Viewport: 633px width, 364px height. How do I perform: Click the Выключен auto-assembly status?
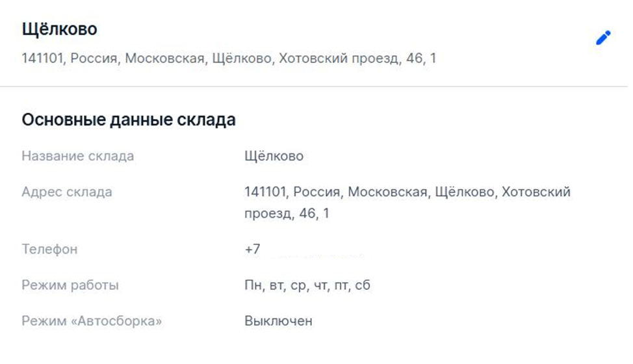tap(278, 320)
